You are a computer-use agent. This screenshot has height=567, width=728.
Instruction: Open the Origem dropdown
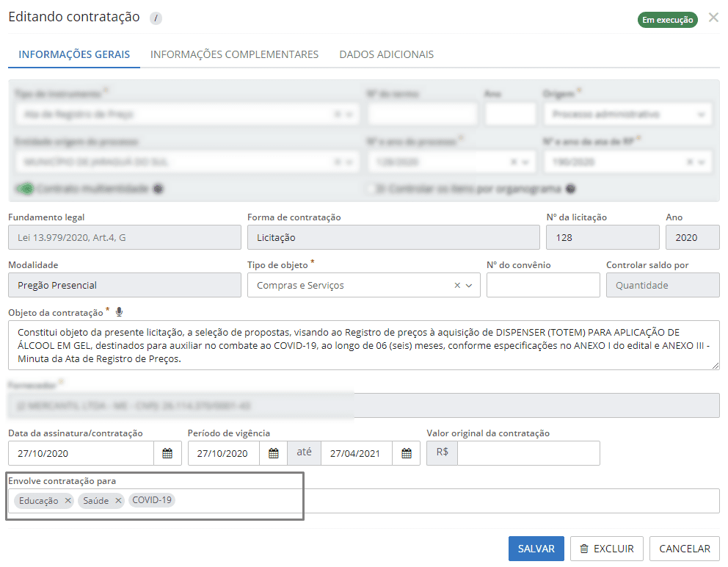click(x=702, y=115)
